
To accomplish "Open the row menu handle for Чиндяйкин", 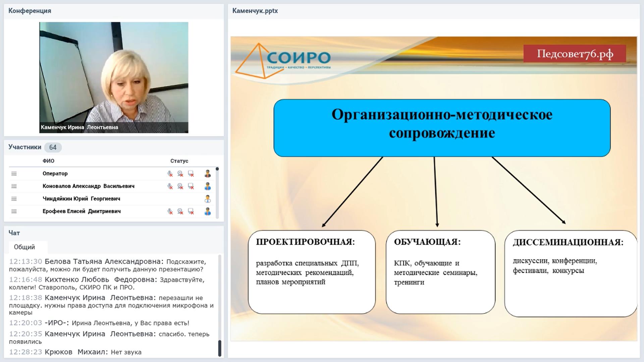I will coord(14,199).
